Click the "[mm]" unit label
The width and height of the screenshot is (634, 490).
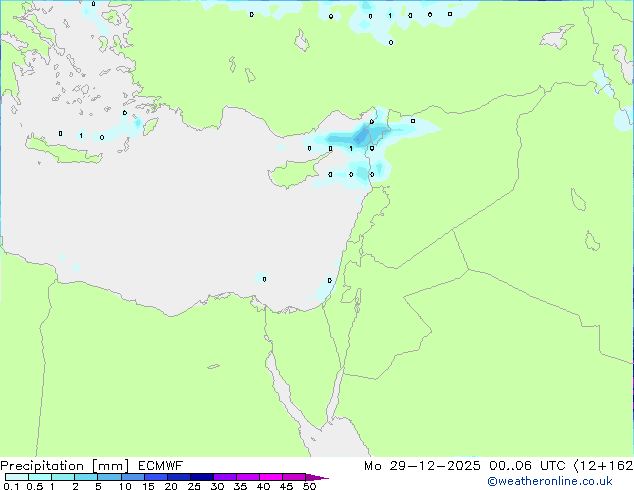coord(110,466)
